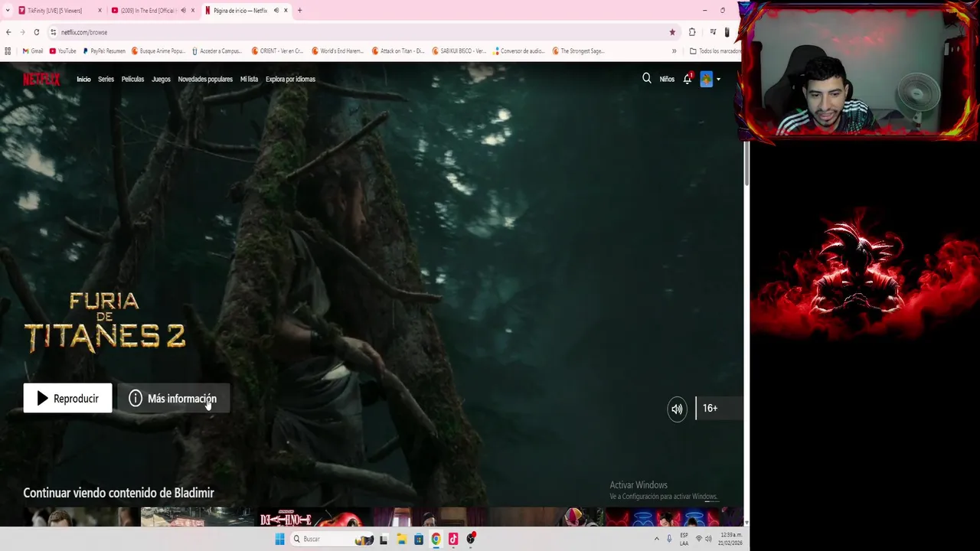Screen dimensions: 980x551
Task: Open the Wi-Fi network tray icon
Action: tap(698, 539)
